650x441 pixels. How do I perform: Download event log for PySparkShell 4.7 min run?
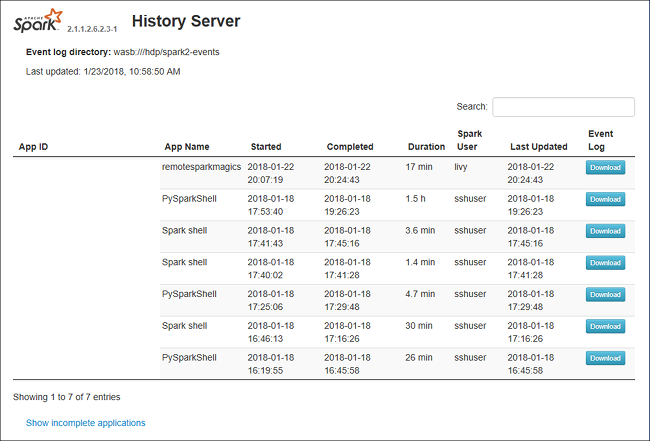click(x=605, y=295)
